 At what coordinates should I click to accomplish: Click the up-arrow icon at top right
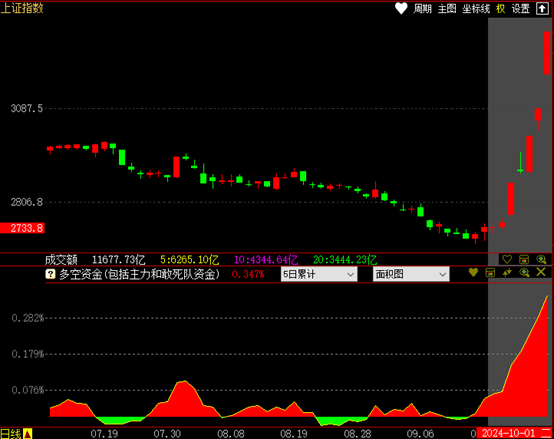click(x=542, y=8)
